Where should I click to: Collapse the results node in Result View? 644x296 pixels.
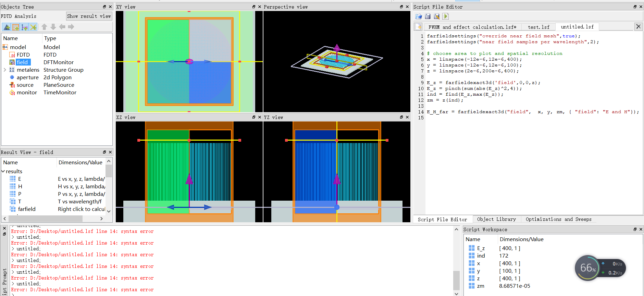pos(3,171)
